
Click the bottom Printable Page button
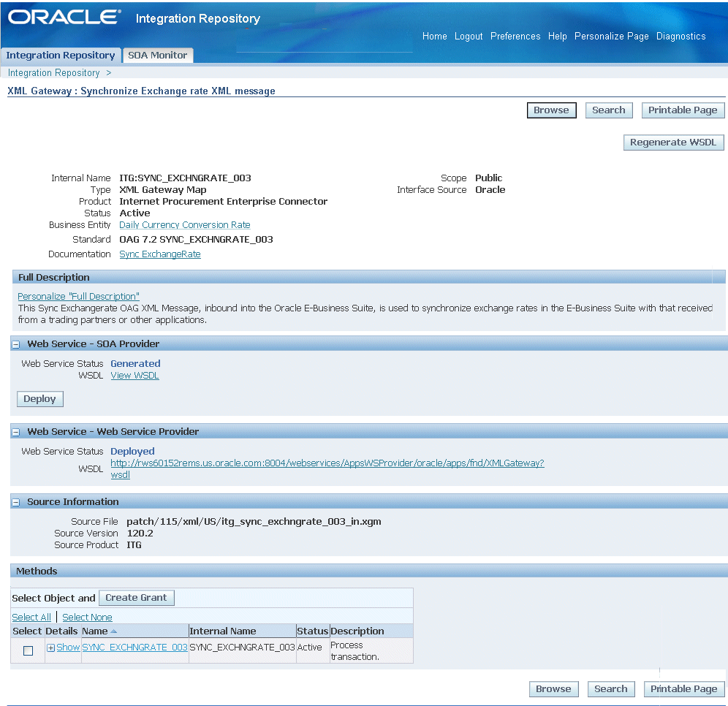click(684, 689)
